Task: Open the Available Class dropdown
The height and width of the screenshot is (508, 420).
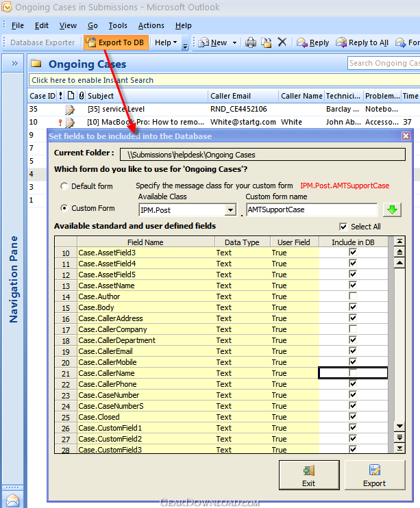Action: pos(230,210)
